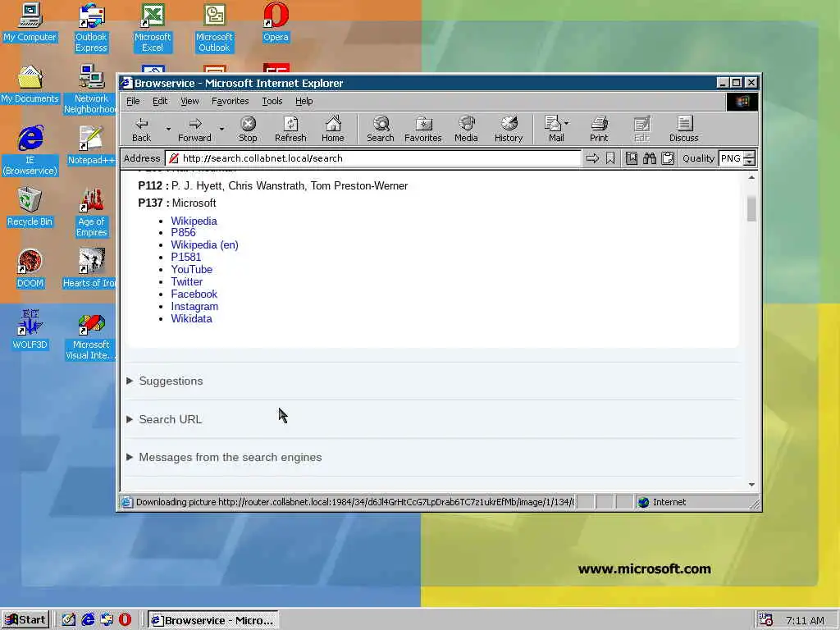Open the Tools menu
Image resolution: width=840 pixels, height=630 pixels.
tap(272, 101)
